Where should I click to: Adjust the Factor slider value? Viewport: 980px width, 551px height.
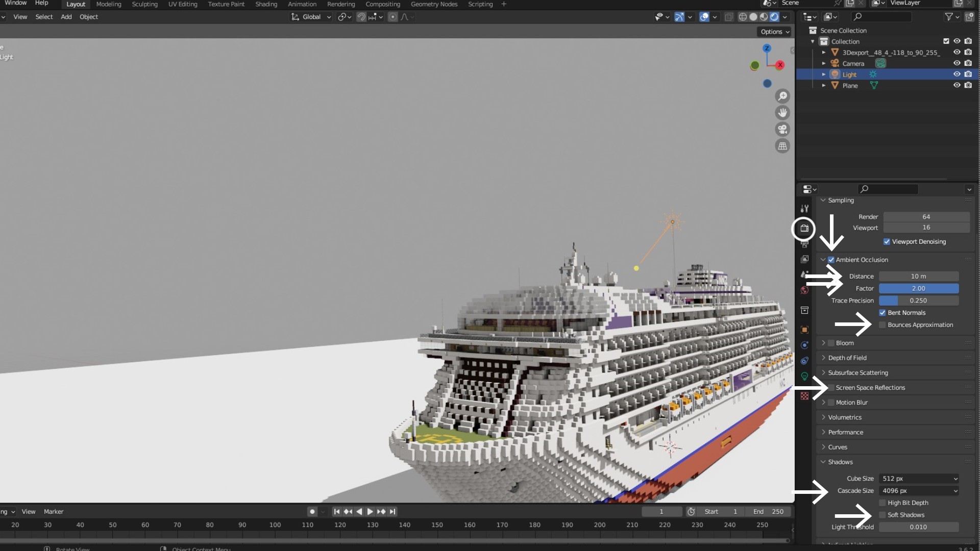(x=918, y=289)
